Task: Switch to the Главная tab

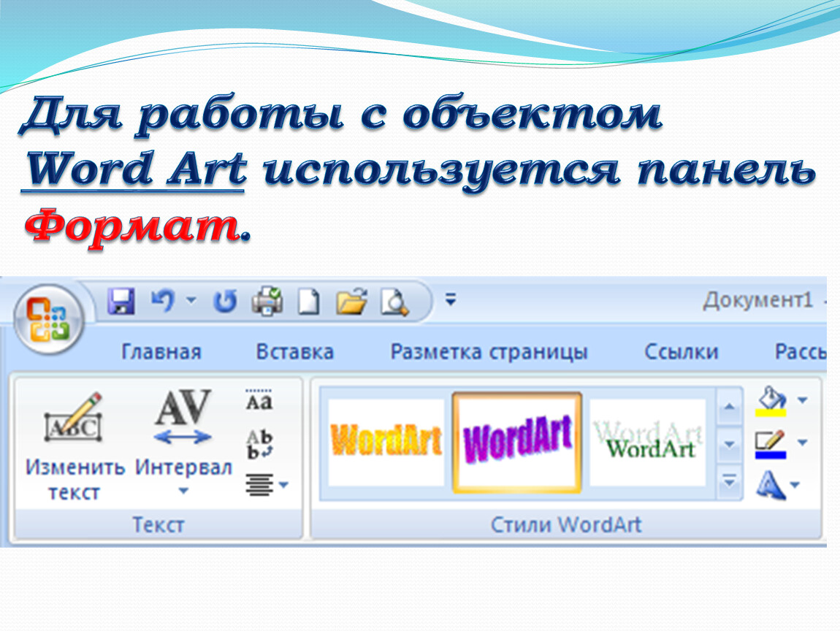Action: [x=161, y=352]
